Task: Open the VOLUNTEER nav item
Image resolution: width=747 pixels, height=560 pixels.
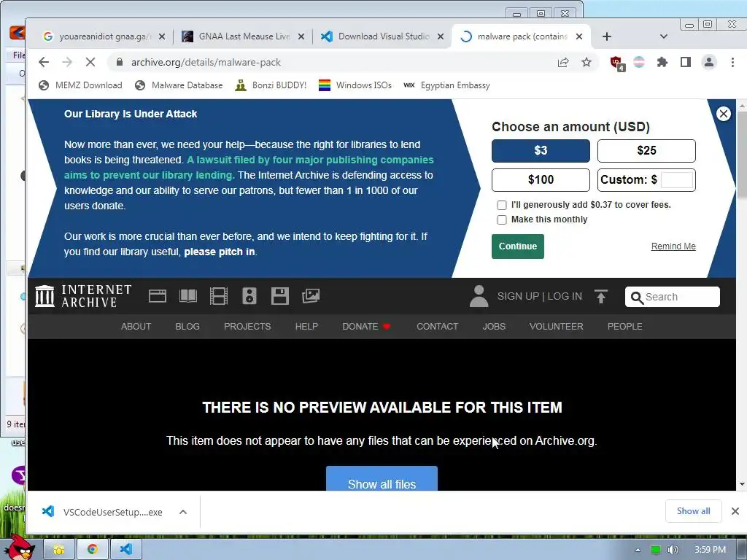Action: coord(556,327)
